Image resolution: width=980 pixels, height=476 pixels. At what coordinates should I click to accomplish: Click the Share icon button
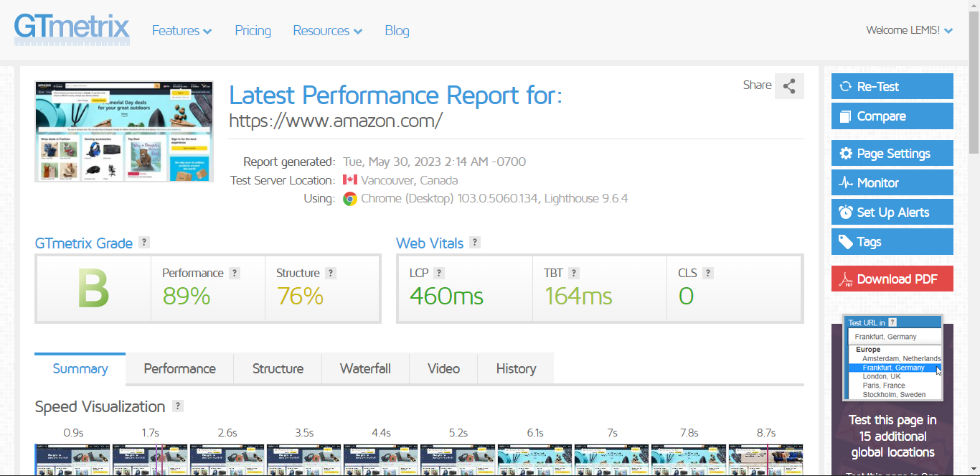789,86
